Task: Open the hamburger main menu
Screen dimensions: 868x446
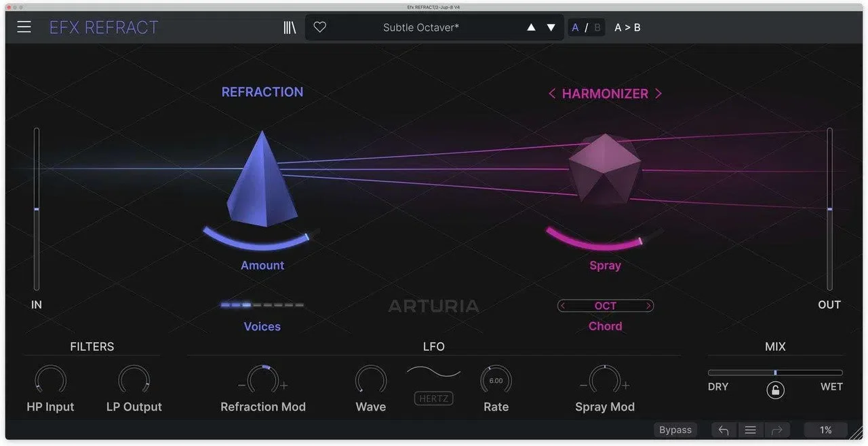Action: [x=24, y=27]
